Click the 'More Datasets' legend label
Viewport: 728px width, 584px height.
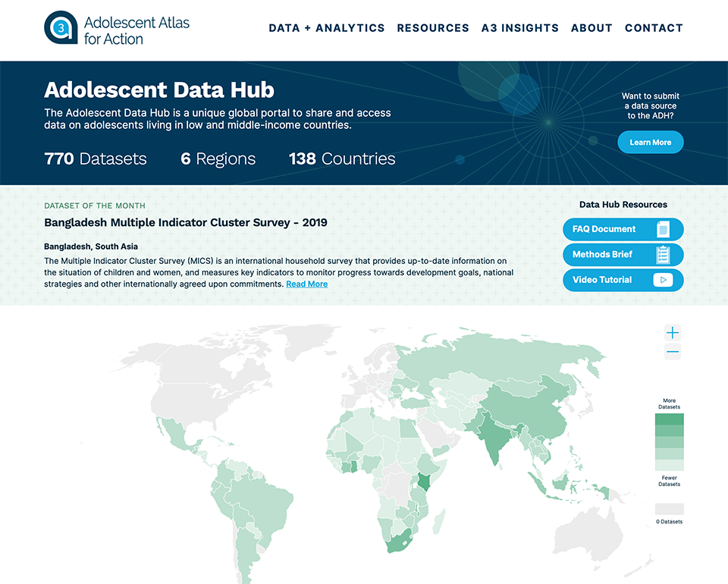(x=669, y=403)
